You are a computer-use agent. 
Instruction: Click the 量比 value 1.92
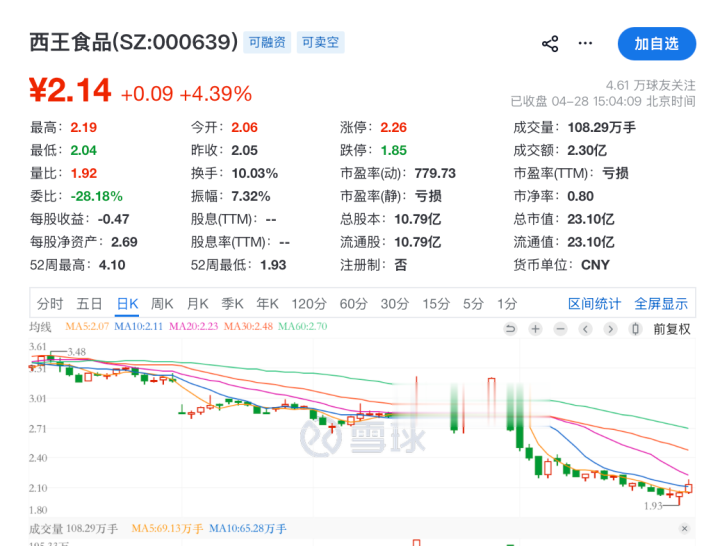coord(84,173)
